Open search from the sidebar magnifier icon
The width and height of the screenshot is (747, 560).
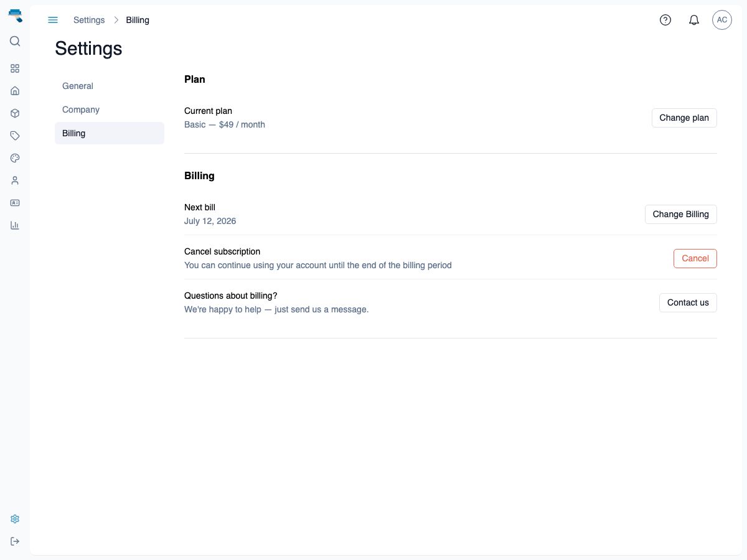click(x=15, y=41)
